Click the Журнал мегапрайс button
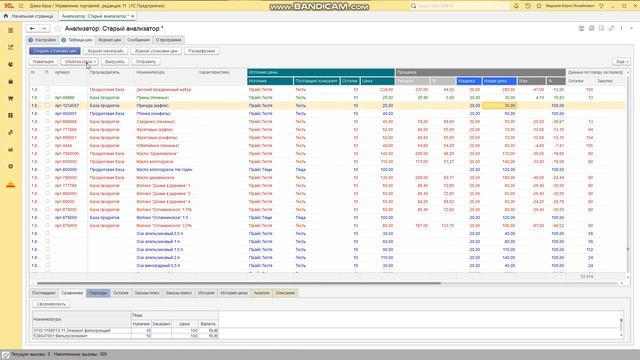This screenshot has height=360, width=640. (106, 51)
